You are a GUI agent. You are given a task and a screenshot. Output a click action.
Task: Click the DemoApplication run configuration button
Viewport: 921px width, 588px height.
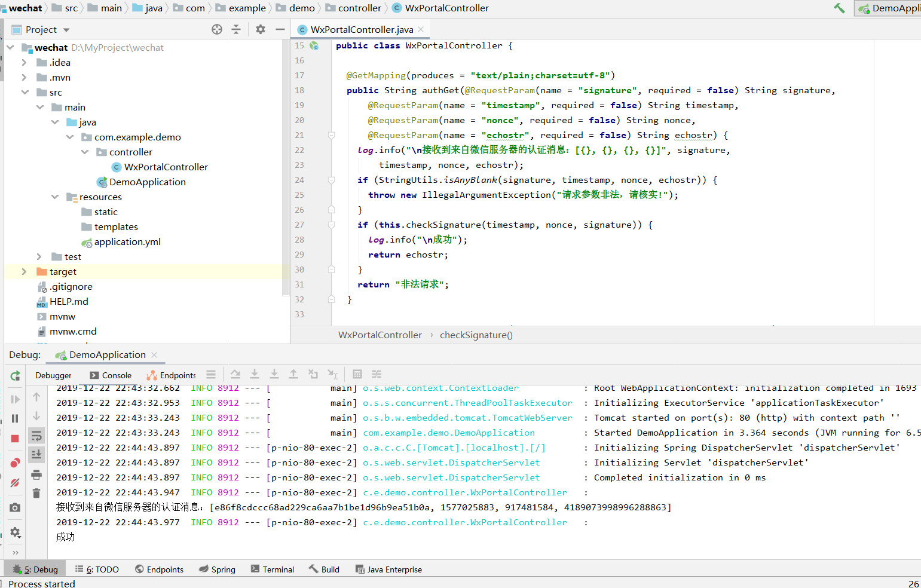click(889, 8)
